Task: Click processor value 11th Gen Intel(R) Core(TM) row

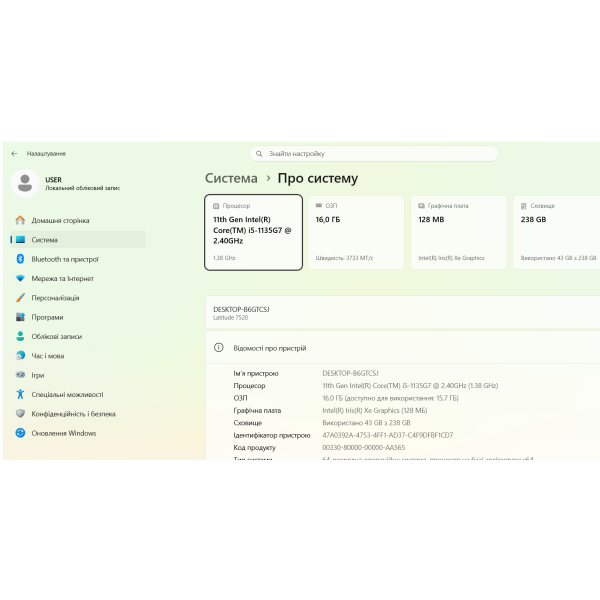Action: 410,385
